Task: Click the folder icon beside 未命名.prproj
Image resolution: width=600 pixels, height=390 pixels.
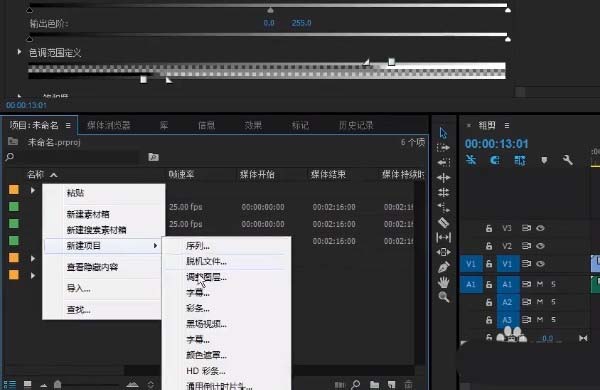Action: coord(13,141)
